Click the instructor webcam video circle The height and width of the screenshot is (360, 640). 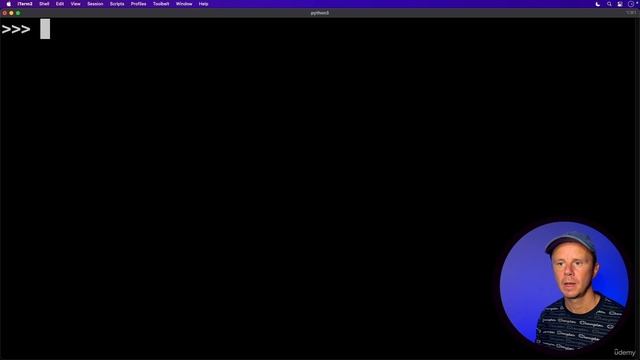[564, 285]
